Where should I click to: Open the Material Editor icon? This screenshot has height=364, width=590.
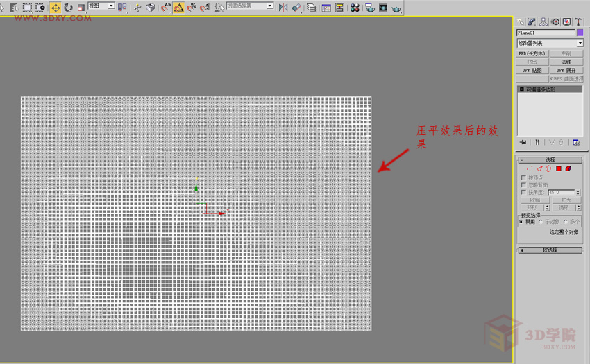(355, 8)
